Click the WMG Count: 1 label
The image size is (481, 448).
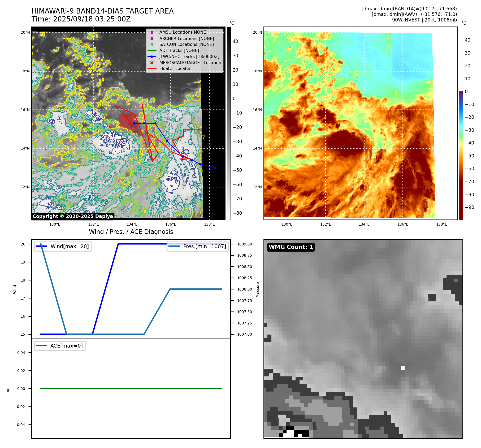tap(291, 247)
